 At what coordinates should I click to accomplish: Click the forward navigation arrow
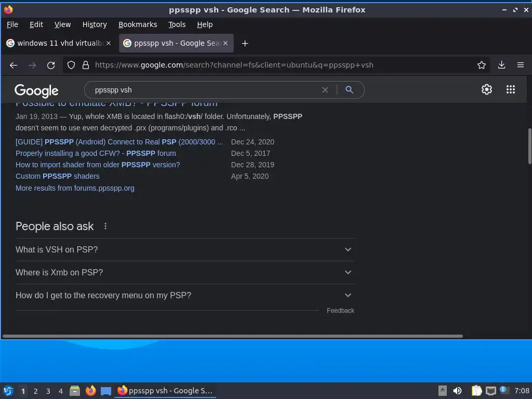[32, 65]
